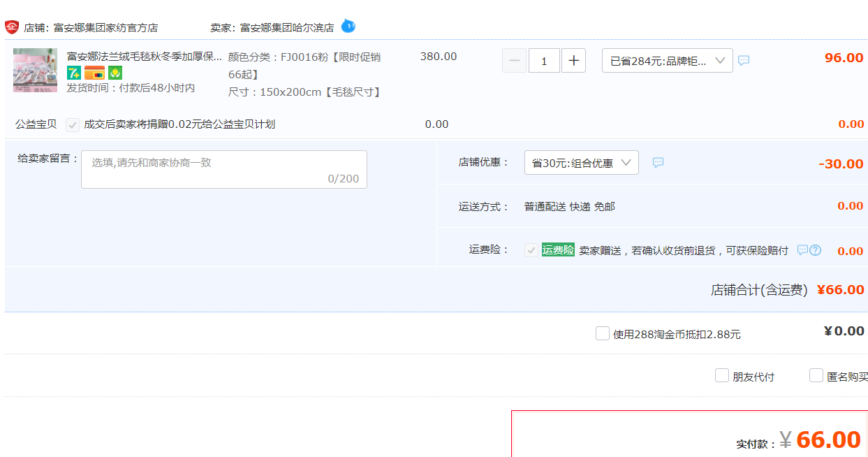Image resolution: width=868 pixels, height=457 pixels.
Task: Click the green 运费险 tag
Action: [x=558, y=249]
